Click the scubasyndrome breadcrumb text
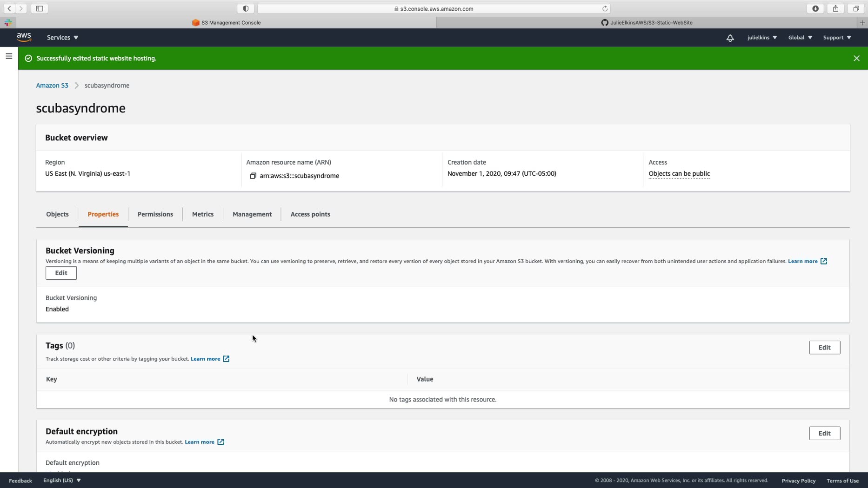Viewport: 868px width, 488px height. [x=107, y=86]
